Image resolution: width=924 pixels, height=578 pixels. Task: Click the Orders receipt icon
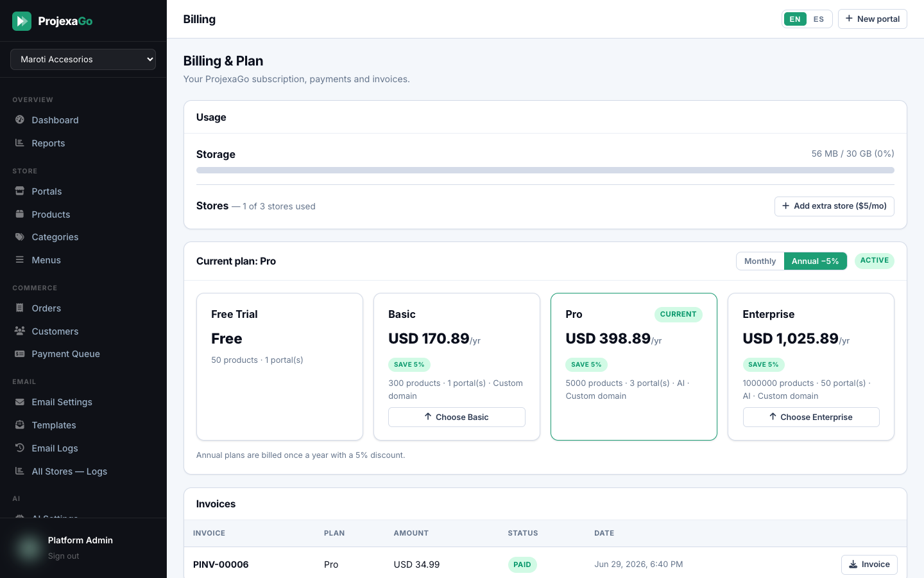pyautogui.click(x=20, y=308)
